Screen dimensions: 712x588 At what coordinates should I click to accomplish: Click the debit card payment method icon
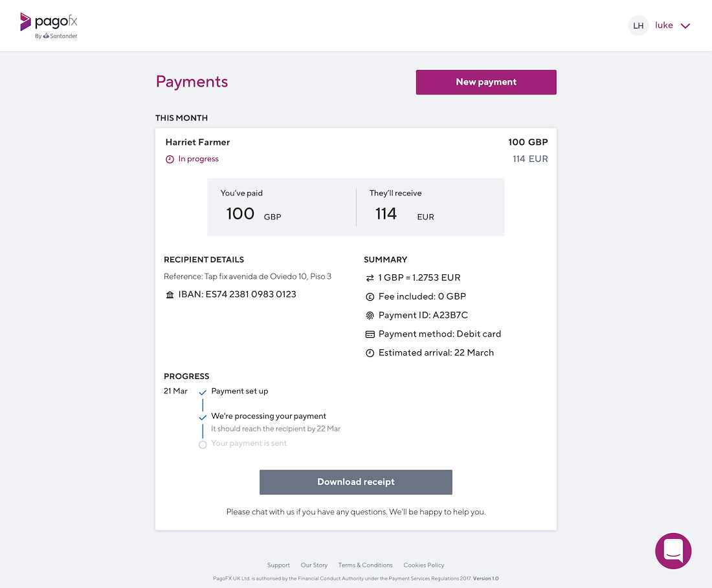370,334
